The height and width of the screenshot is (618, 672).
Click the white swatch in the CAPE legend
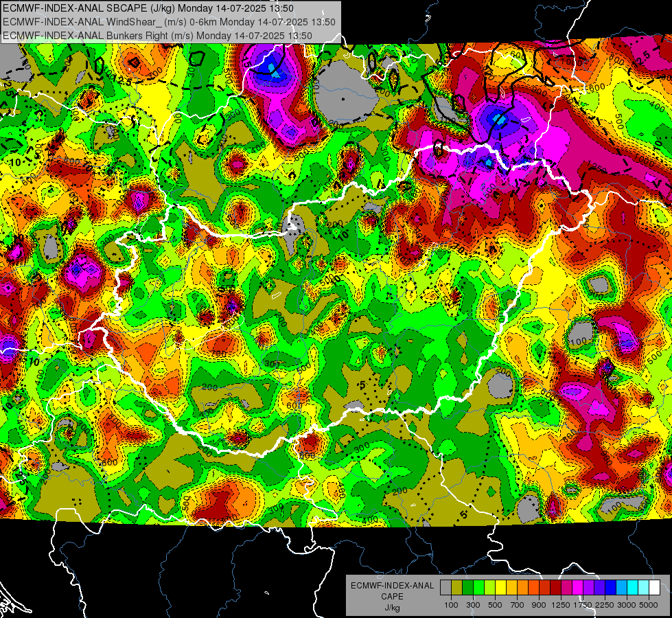[x=654, y=587]
